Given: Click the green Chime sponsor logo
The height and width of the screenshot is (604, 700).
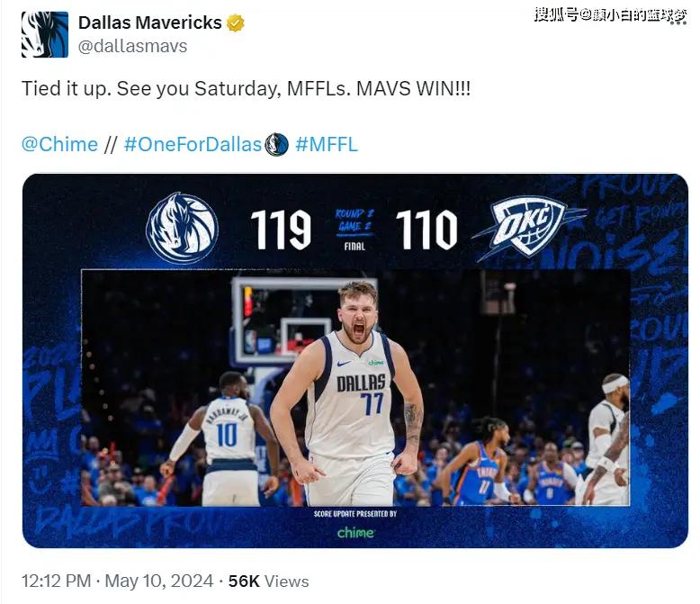Looking at the screenshot, I should pyautogui.click(x=355, y=533).
